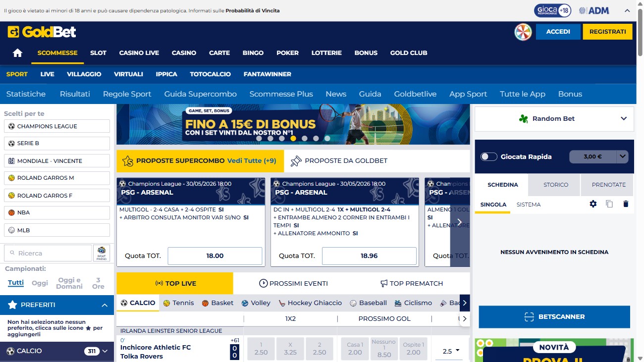The image size is (644, 362).
Task: Click the Accedi button
Action: [558, 32]
